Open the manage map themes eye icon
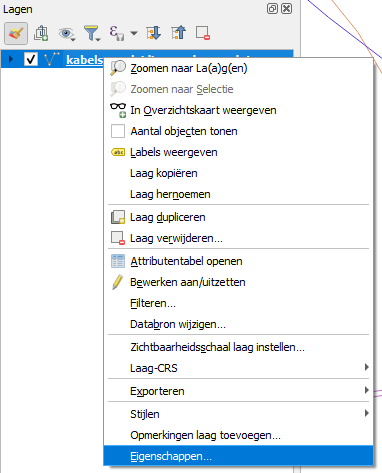The height and width of the screenshot is (473, 382). 66,33
